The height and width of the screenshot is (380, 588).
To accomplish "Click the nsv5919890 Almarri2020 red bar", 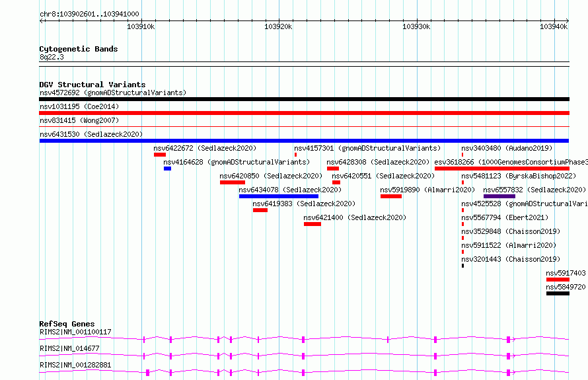I will point(391,196).
